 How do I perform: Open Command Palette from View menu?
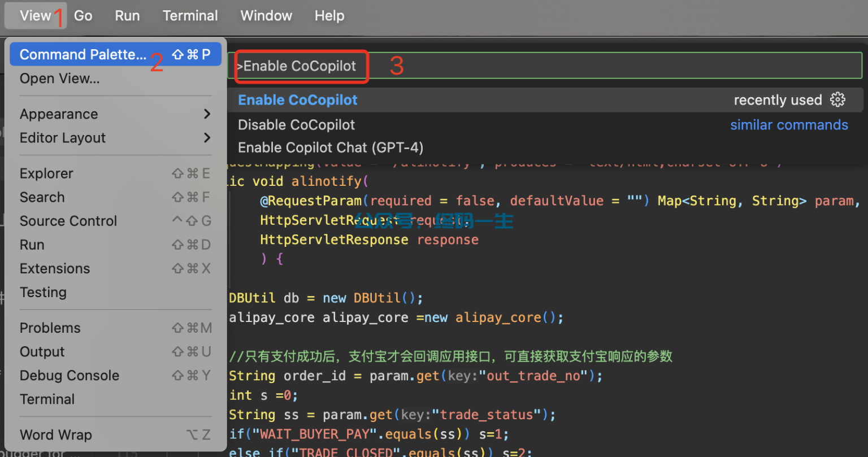(83, 54)
